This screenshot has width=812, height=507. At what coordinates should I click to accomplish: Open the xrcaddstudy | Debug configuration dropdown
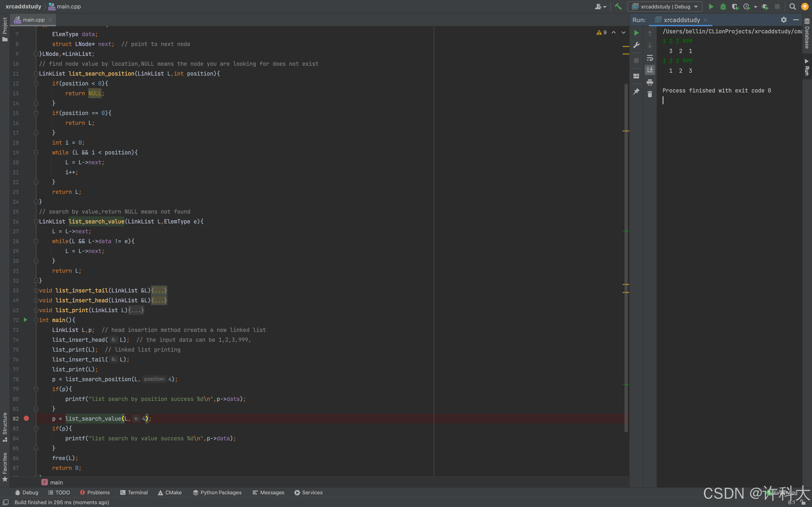click(665, 6)
